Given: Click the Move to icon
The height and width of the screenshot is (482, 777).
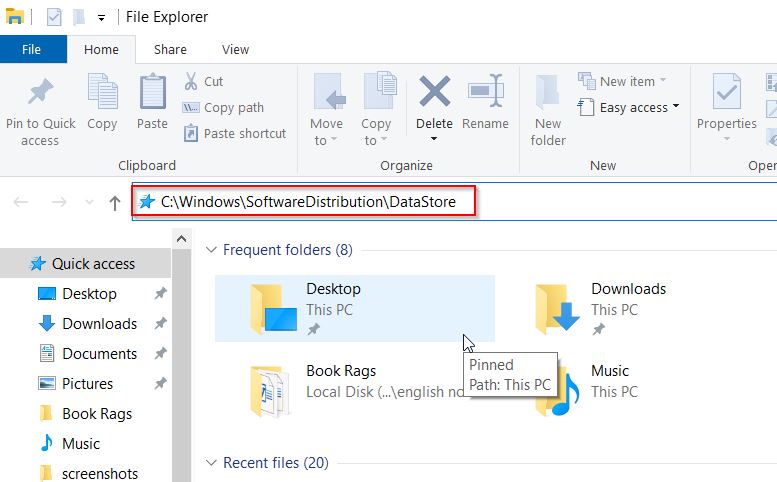Looking at the screenshot, I should tap(329, 92).
